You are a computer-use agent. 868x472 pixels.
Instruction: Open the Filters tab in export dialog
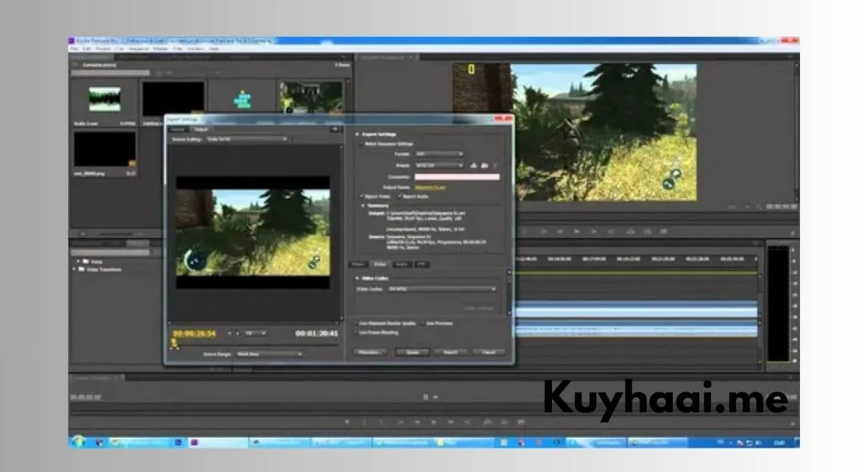(358, 264)
